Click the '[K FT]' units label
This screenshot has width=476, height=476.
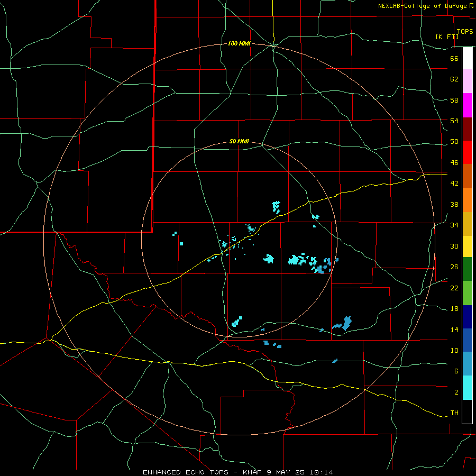coord(447,36)
